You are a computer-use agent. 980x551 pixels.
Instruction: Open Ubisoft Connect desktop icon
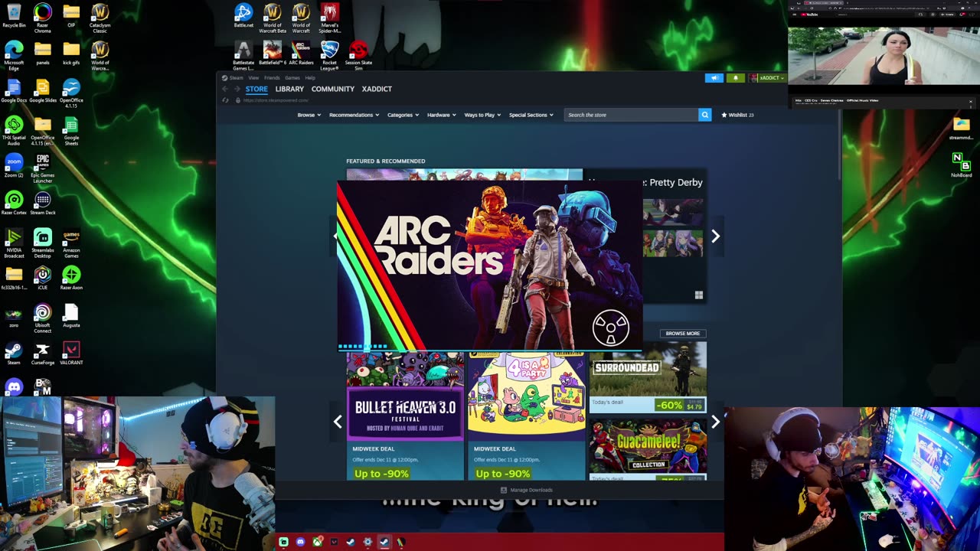(x=43, y=319)
